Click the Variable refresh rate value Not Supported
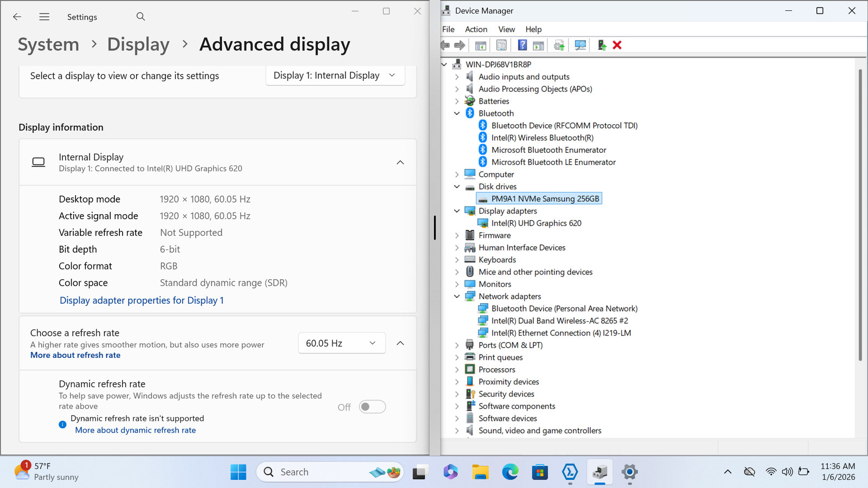This screenshot has height=488, width=868. (x=191, y=233)
